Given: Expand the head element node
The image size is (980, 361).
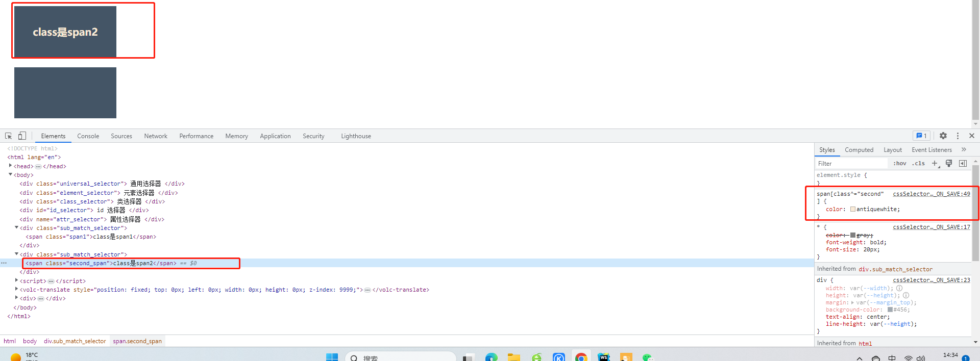Looking at the screenshot, I should click(x=10, y=166).
